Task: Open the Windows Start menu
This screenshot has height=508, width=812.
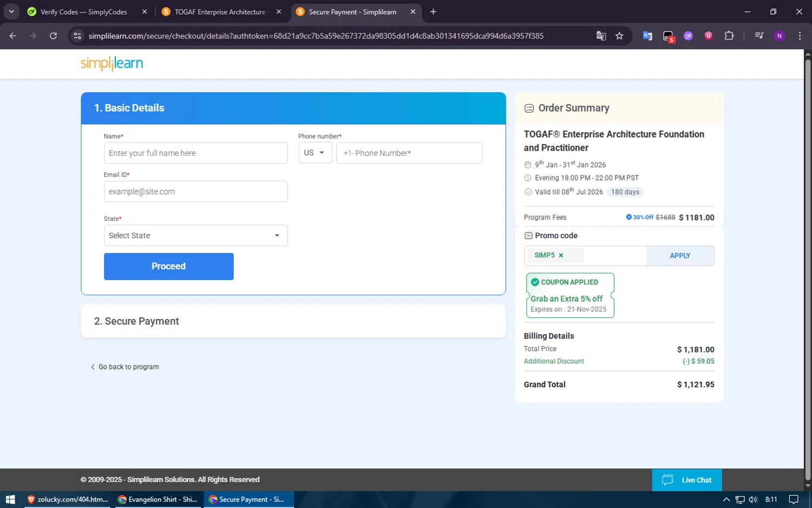Action: point(10,499)
